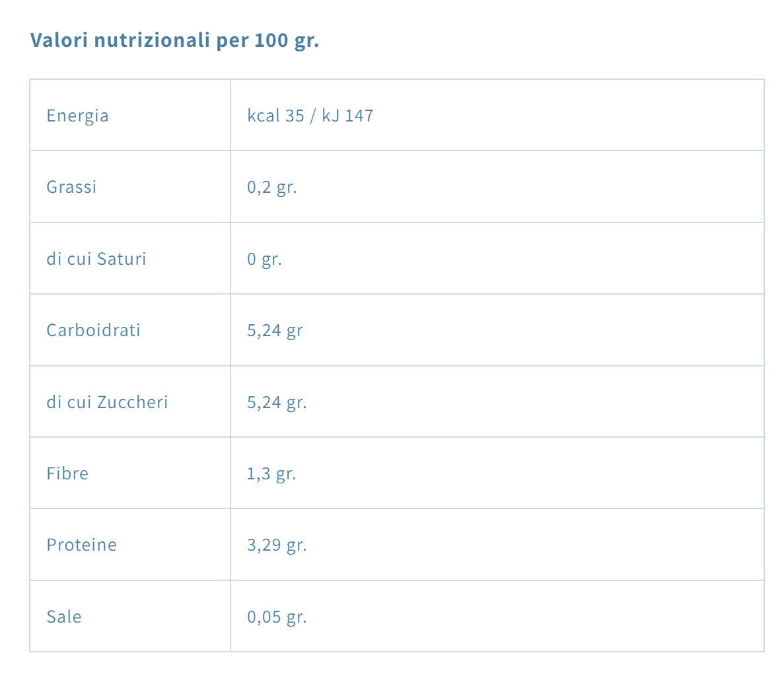
Task: Click the '1,3 gr.' fibre value
Action: coord(271,473)
